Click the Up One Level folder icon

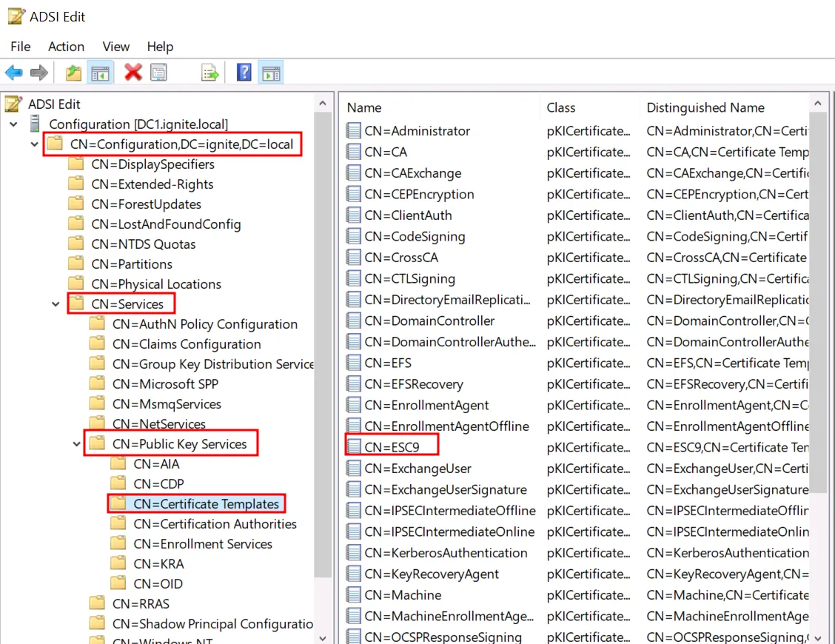pos(73,73)
